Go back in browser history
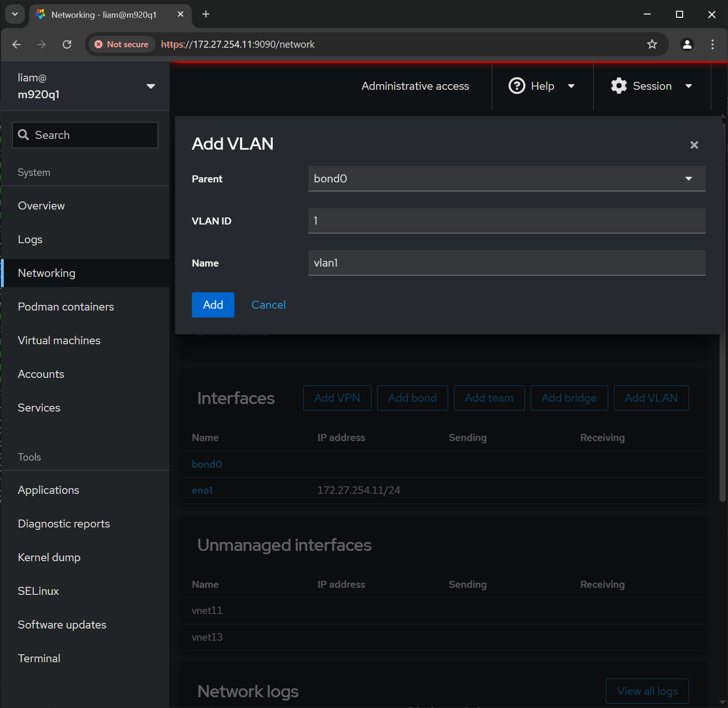The height and width of the screenshot is (708, 728). tap(17, 44)
